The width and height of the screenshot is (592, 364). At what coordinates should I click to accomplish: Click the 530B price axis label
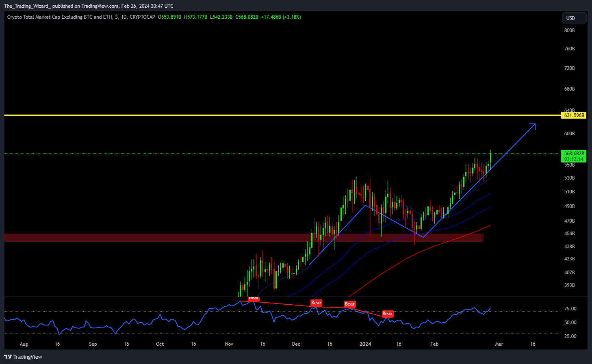coord(570,178)
